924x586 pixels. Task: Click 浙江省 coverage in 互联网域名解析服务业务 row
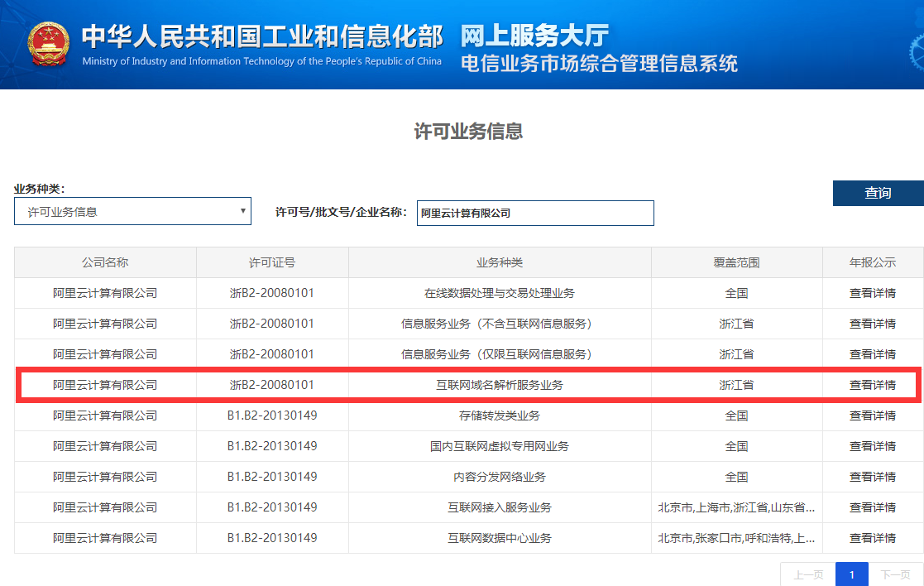[x=736, y=385]
